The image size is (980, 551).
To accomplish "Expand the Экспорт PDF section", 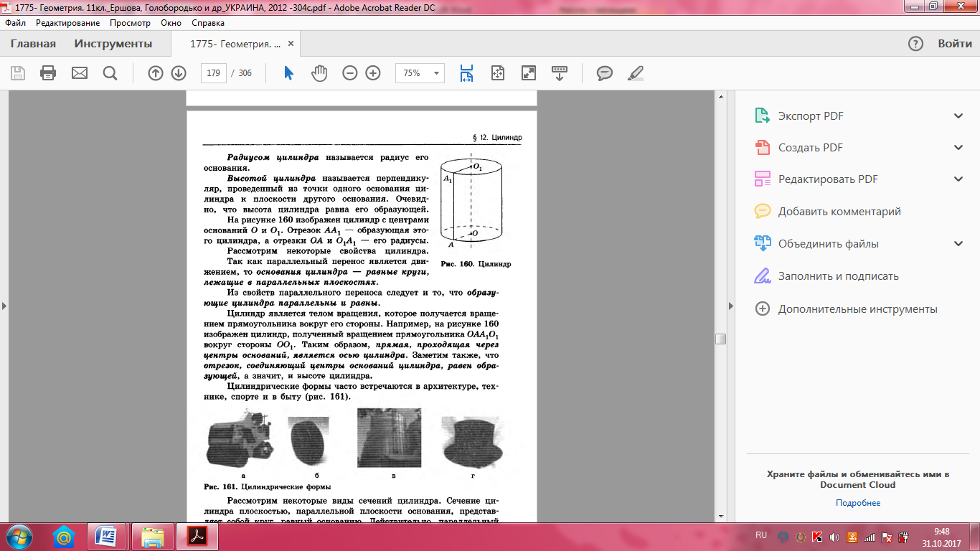I will pos(958,116).
